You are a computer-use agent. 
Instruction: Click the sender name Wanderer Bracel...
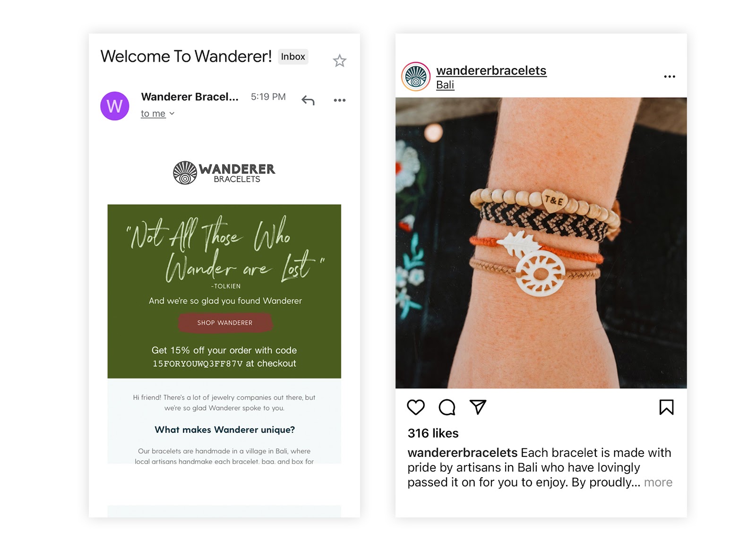(x=189, y=97)
